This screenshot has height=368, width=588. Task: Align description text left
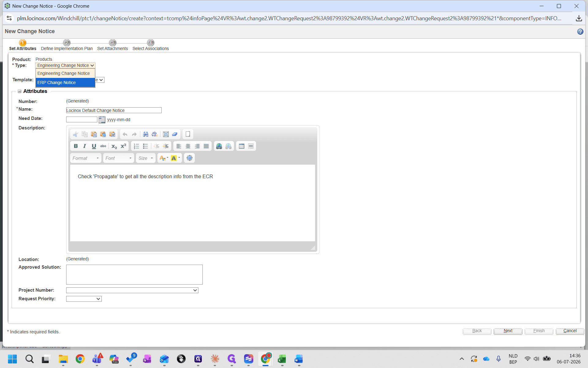[x=179, y=146]
